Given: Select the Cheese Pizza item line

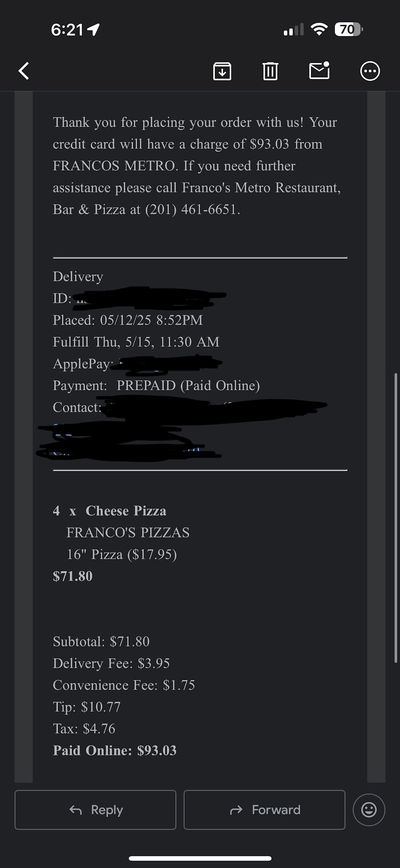Looking at the screenshot, I should [x=126, y=511].
